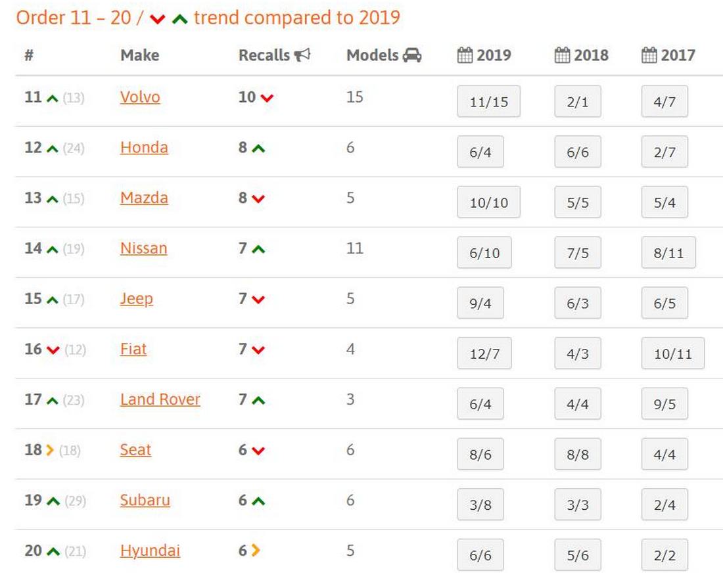
Task: Click orange arrow next to rank 18
Action: click(x=50, y=451)
